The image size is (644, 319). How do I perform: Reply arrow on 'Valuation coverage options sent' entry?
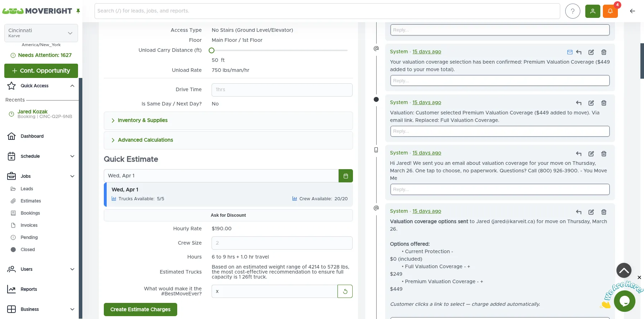579,212
